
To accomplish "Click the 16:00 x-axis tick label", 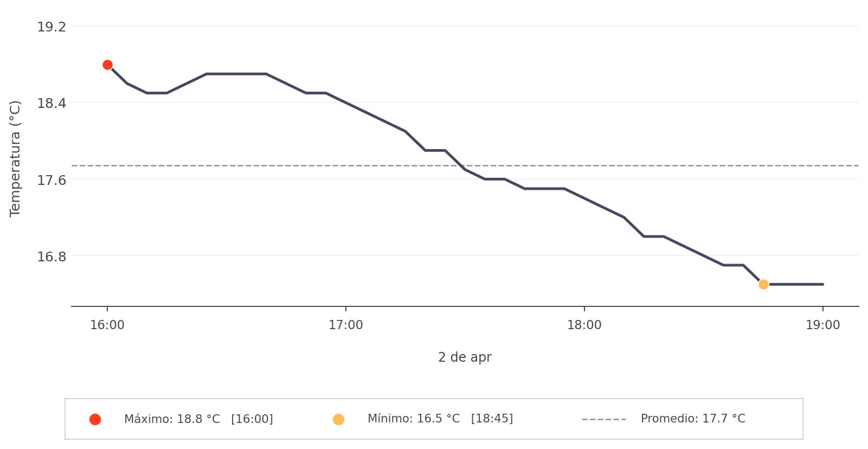I will pos(107,325).
